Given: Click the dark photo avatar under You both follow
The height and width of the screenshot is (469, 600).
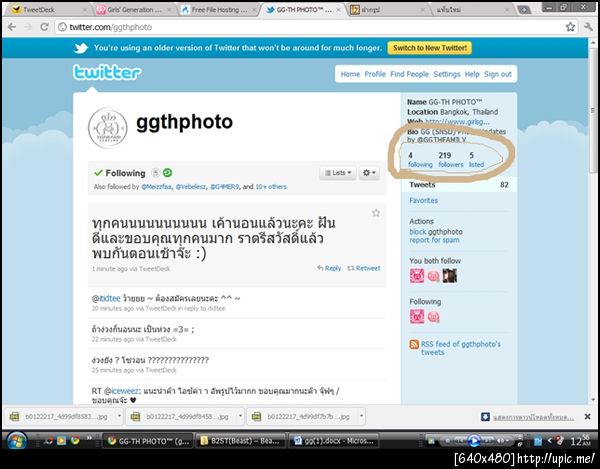Looking at the screenshot, I should [x=450, y=275].
